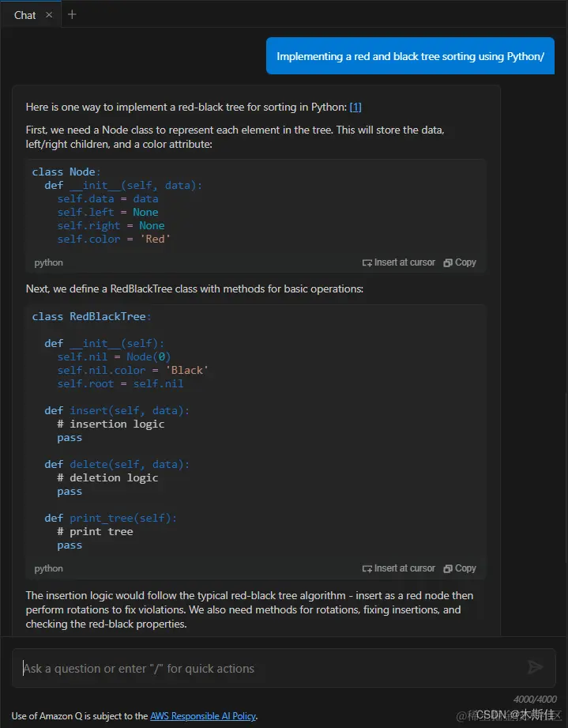
Task: Click the python label under Node code
Action: click(x=49, y=262)
